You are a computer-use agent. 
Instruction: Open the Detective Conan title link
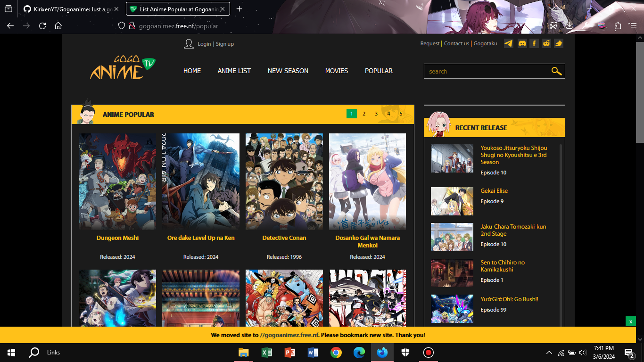point(284,238)
